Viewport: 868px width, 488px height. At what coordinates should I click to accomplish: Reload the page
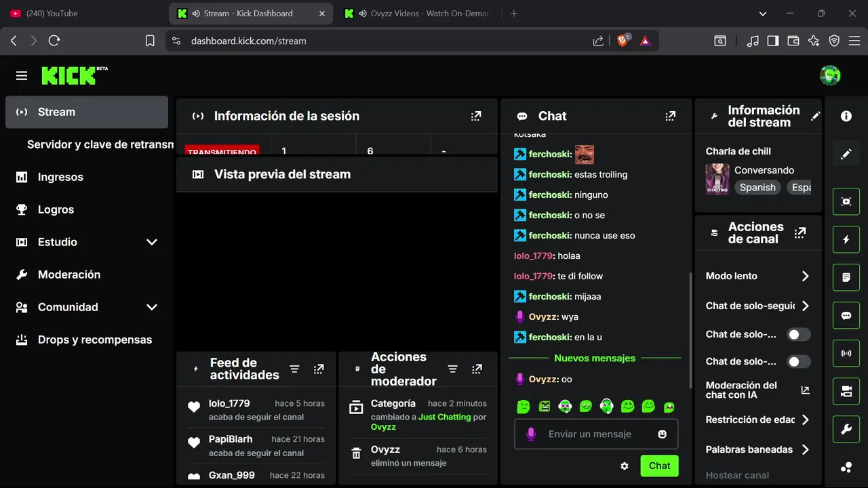(54, 41)
